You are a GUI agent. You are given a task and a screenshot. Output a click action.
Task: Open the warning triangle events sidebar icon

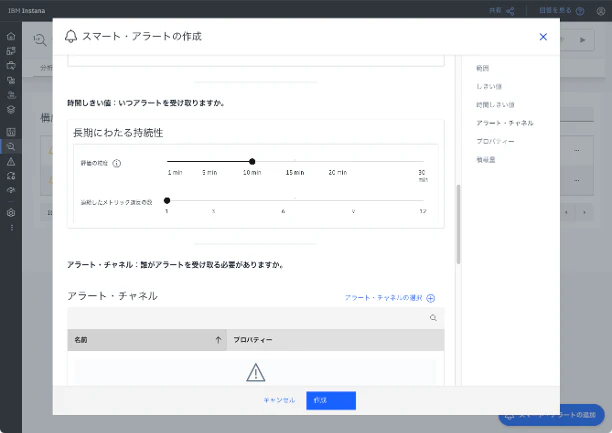[11, 161]
